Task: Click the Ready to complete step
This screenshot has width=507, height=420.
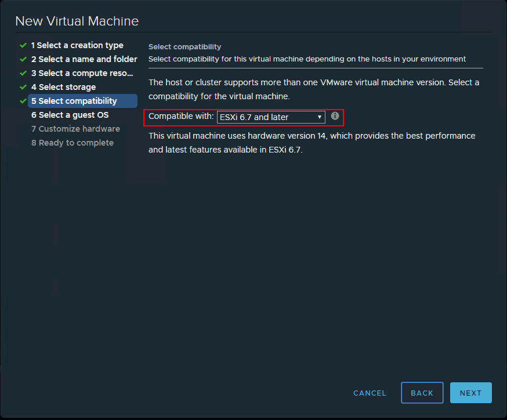Action: 73,143
